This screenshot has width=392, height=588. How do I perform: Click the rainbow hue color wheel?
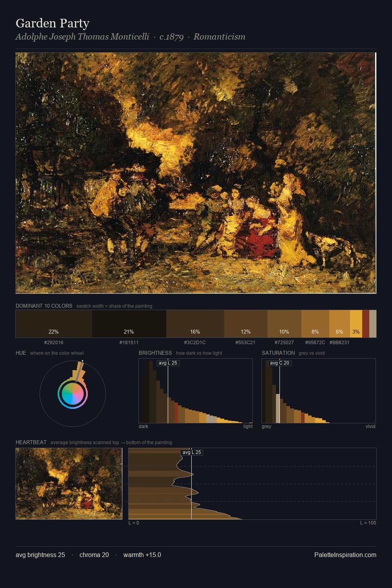73,394
